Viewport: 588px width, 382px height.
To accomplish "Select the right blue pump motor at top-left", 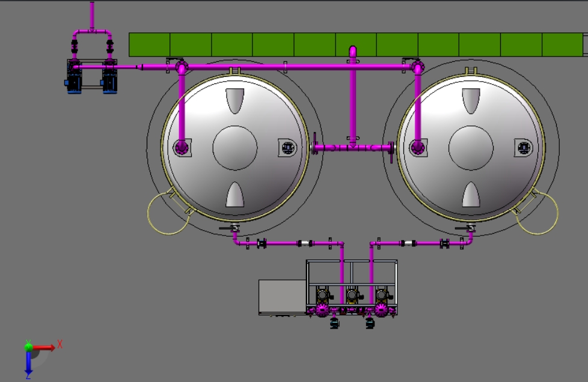I will (109, 77).
